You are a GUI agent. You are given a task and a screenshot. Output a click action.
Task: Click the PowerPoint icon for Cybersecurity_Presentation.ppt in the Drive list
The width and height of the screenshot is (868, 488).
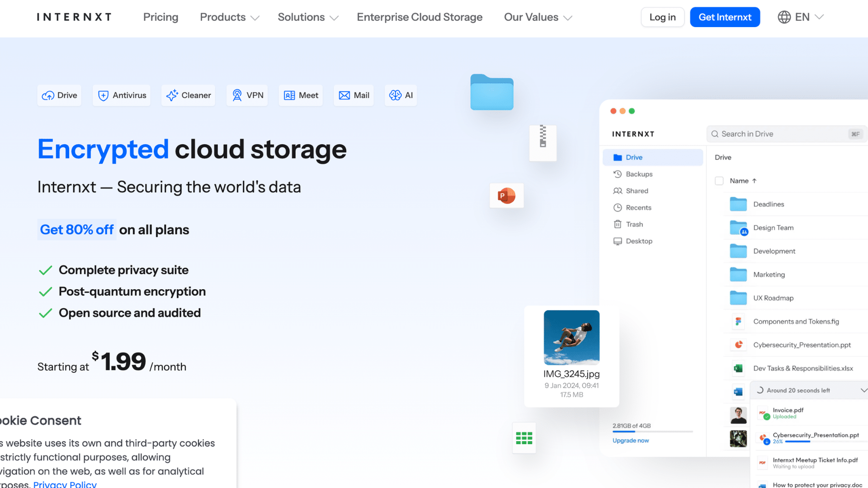pos(738,345)
